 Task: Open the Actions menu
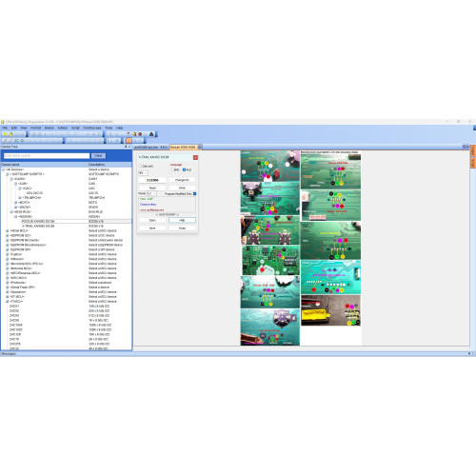[63, 128]
